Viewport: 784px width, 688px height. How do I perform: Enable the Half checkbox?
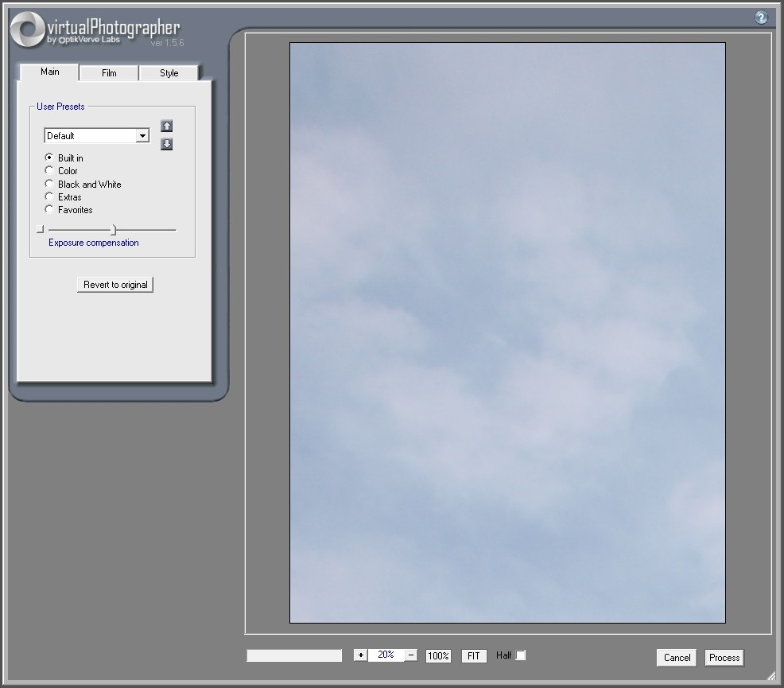click(521, 655)
